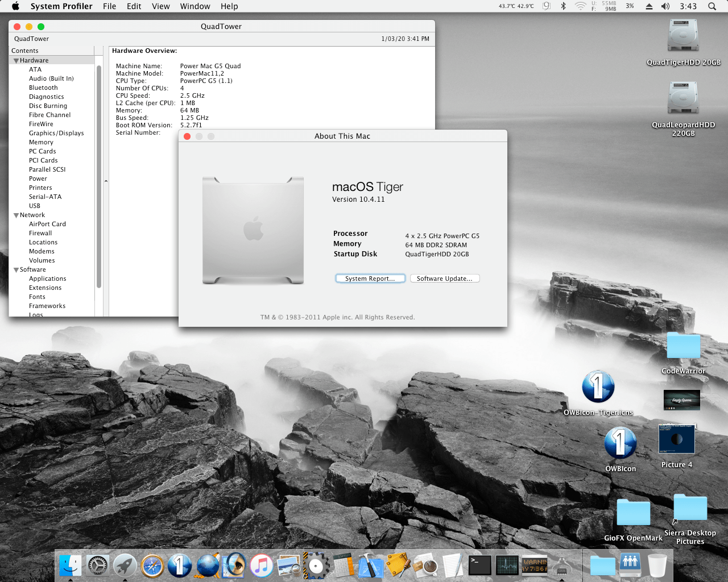Open GioFX OpenMark folder on desktop
The width and height of the screenshot is (728, 582).
pos(634,512)
